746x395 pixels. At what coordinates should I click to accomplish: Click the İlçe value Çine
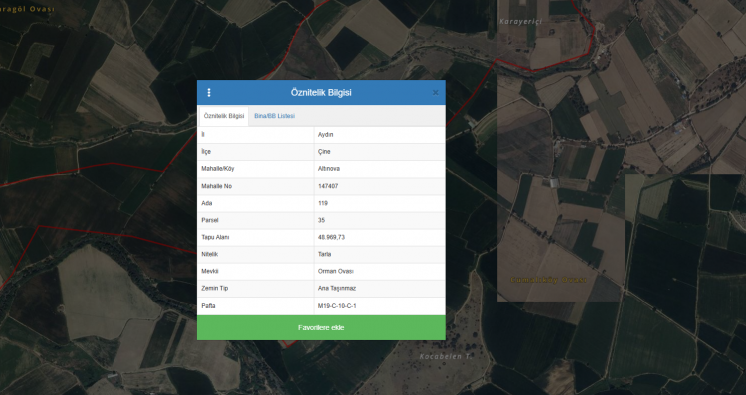324,152
